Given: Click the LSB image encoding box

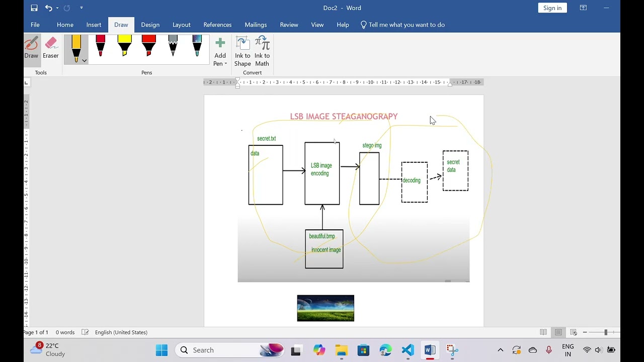Looking at the screenshot, I should (x=322, y=173).
